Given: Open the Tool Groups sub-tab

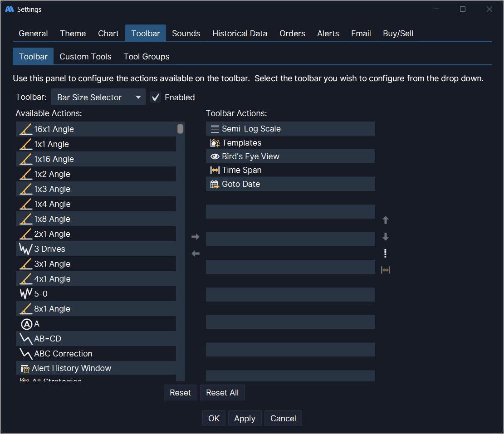Looking at the screenshot, I should tap(147, 57).
